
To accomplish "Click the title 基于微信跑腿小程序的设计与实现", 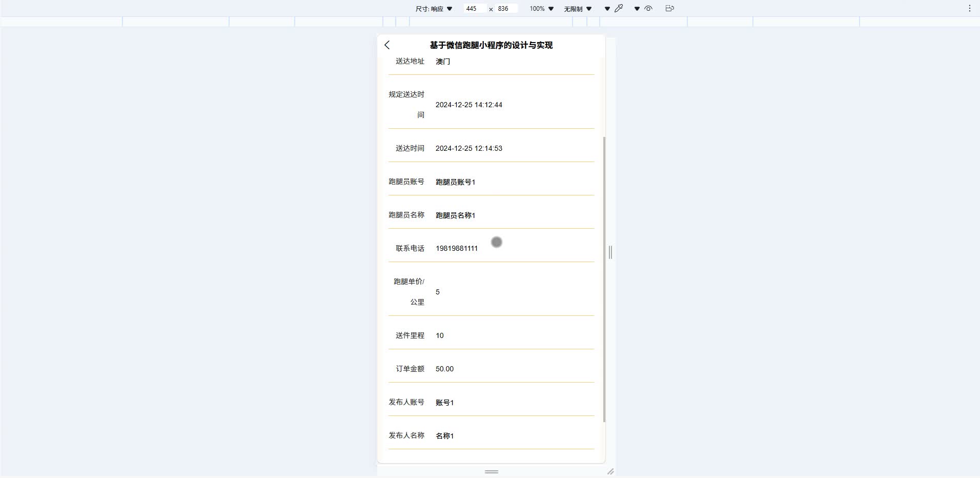I will click(491, 45).
